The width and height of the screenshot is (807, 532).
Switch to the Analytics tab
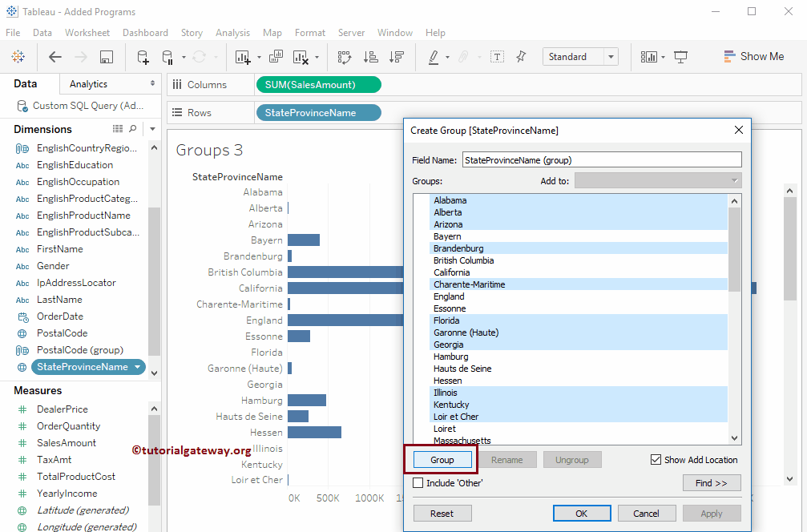point(88,84)
